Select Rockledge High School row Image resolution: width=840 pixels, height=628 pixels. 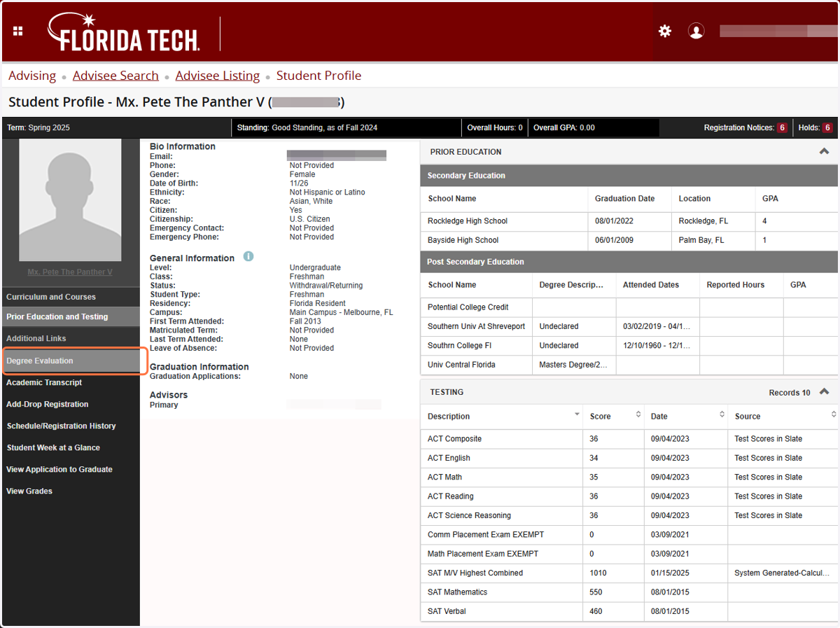point(629,221)
